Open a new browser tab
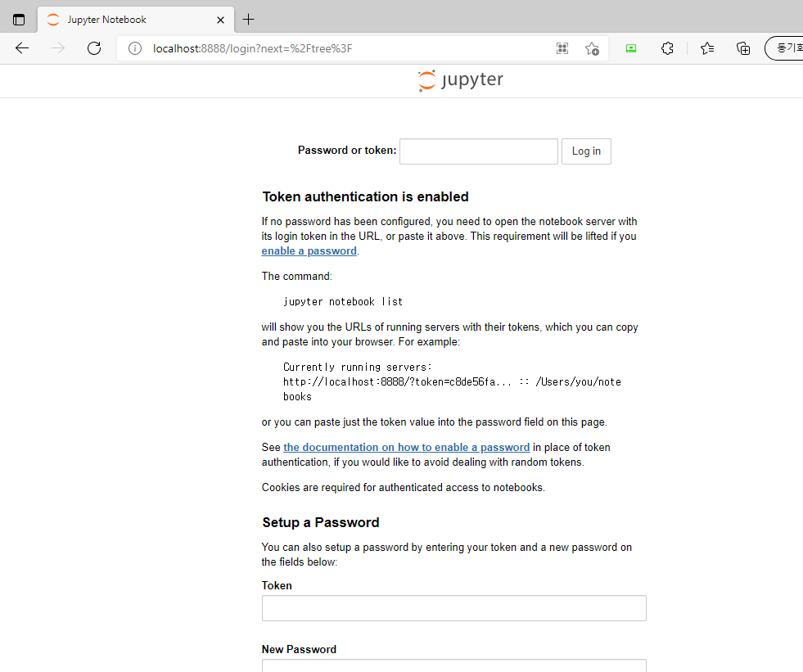This screenshot has height=672, width=803. click(x=248, y=20)
